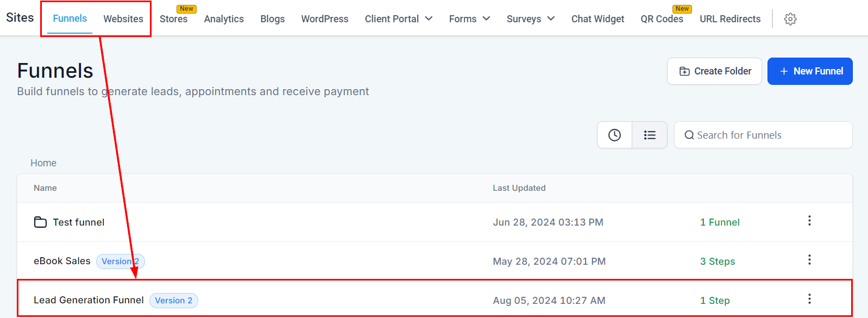Switch to the Websites tab
This screenshot has width=868, height=318.
point(123,19)
